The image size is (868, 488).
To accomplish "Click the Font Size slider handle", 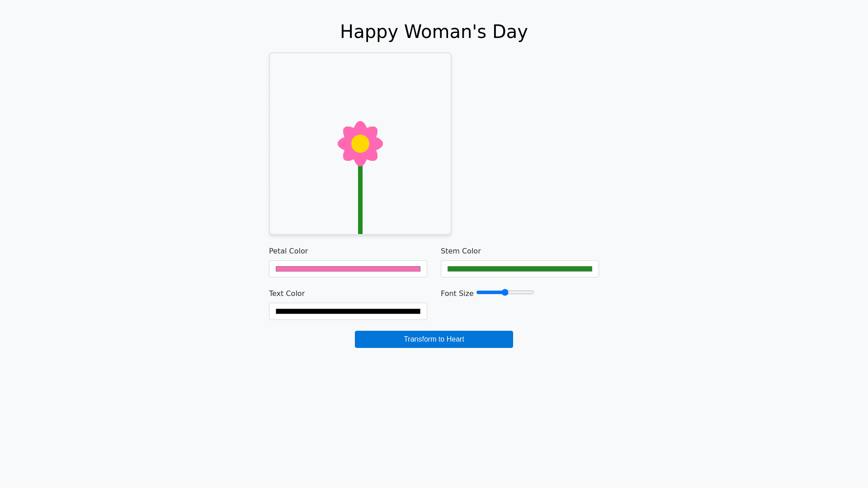I will 505,292.
